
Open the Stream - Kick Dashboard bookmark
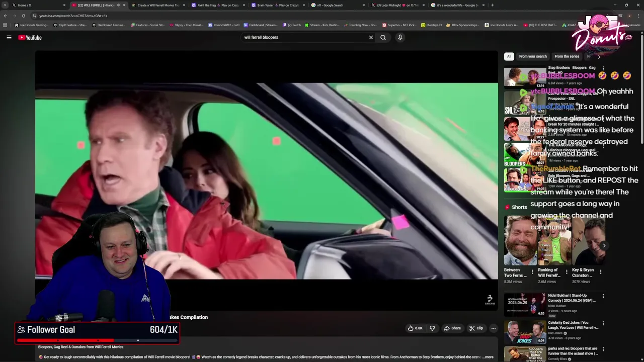coord(321,25)
